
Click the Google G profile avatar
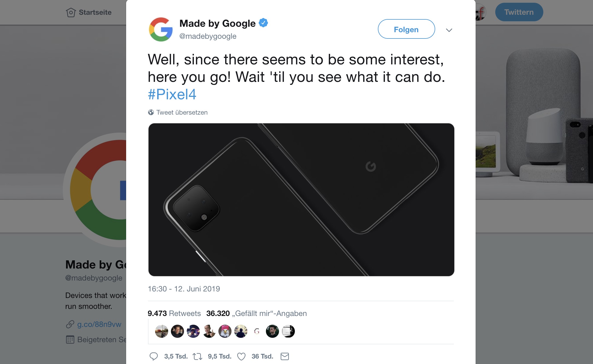point(161,29)
